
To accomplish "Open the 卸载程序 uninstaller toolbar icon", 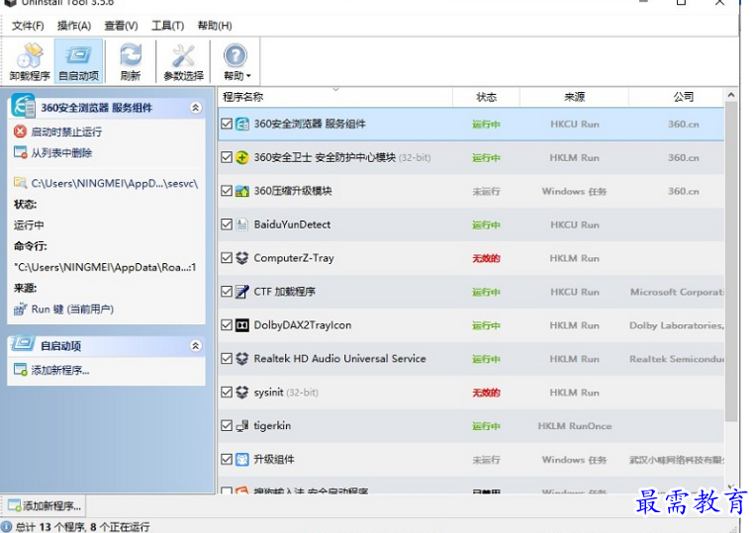I will [30, 61].
